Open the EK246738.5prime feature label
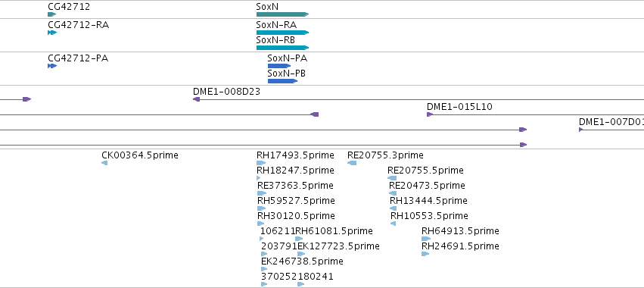This screenshot has height=288, width=644. [302, 261]
